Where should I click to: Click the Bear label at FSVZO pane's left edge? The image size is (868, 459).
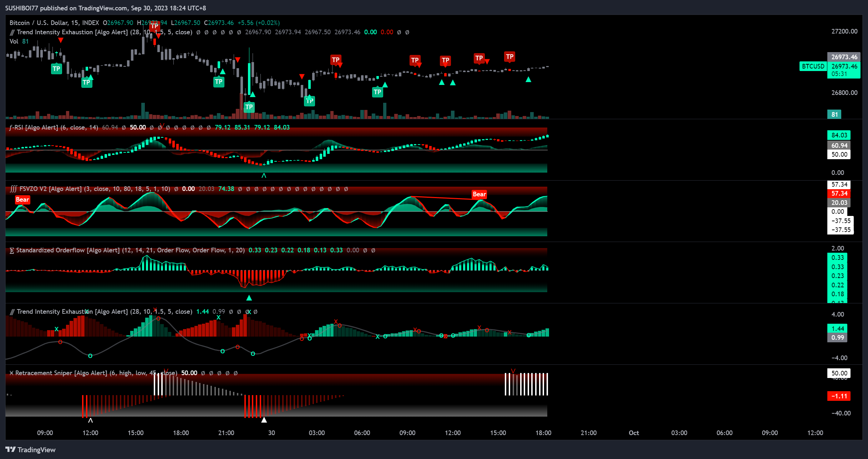pyautogui.click(x=22, y=200)
